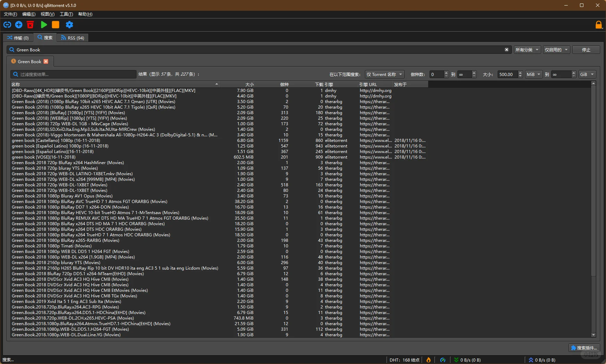
Task: Open the search scope Torrent name dropdown
Action: (384, 74)
